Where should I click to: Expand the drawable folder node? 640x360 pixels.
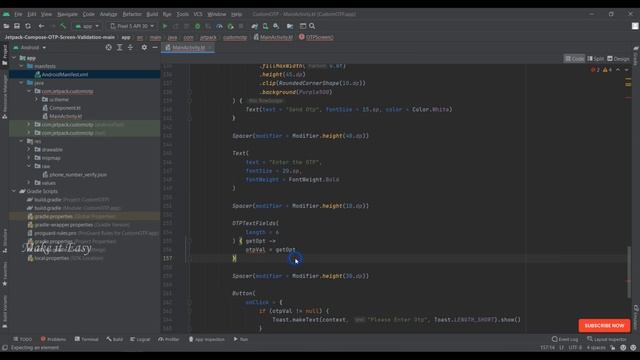click(x=29, y=149)
